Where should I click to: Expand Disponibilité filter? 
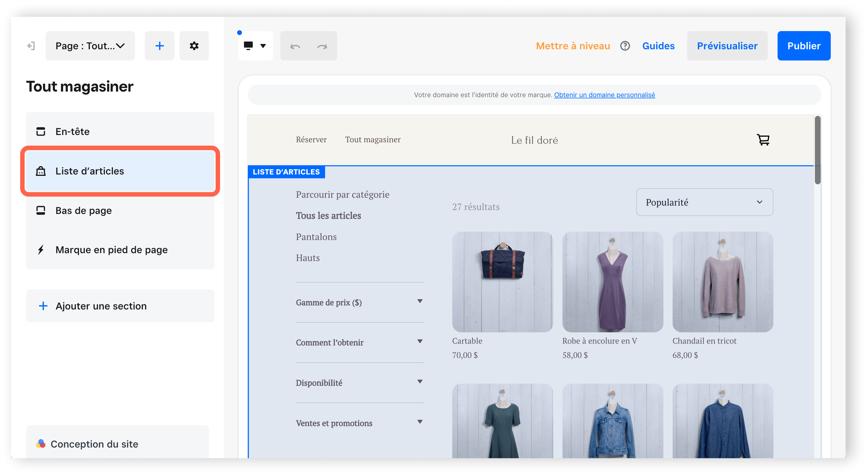click(x=360, y=383)
